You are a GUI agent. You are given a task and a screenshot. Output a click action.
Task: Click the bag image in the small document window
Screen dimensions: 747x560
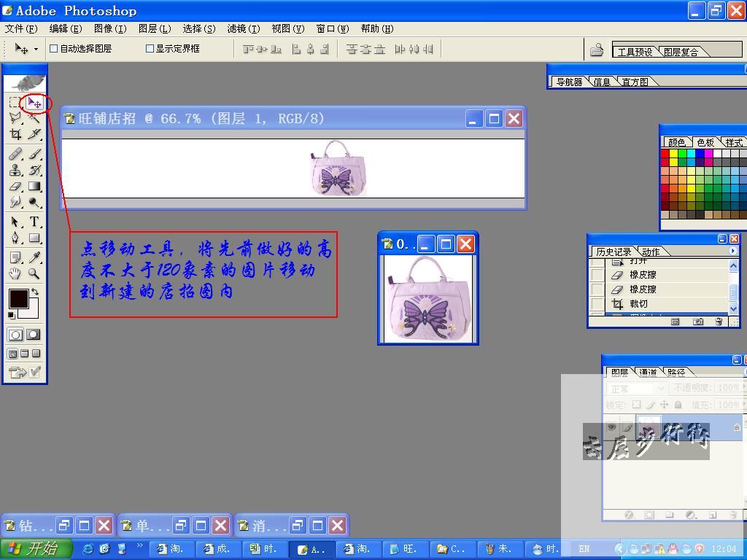tap(427, 298)
